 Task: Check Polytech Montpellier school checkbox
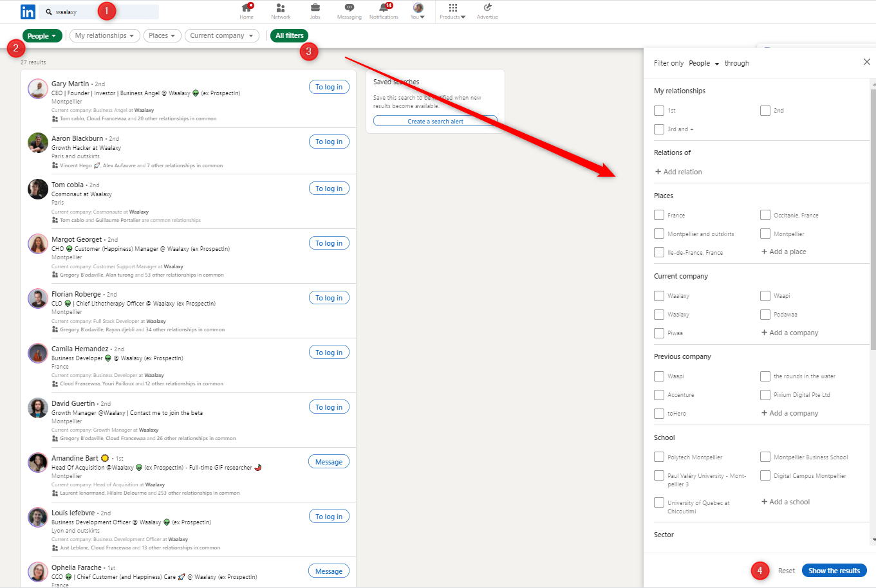(659, 457)
